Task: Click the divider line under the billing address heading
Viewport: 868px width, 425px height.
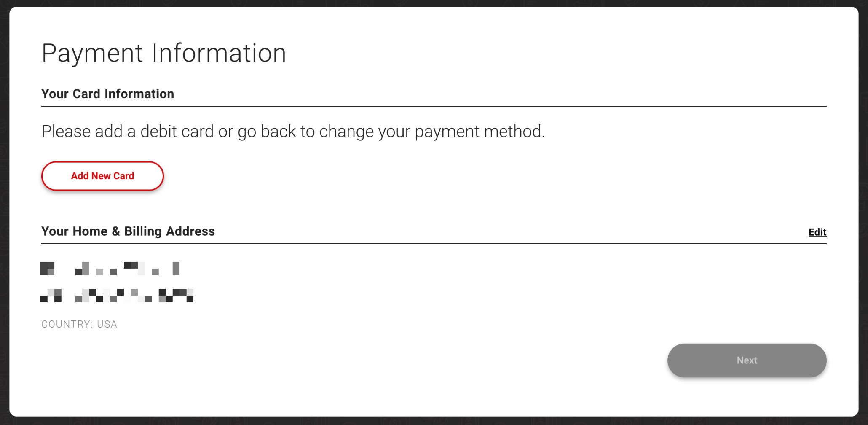Action: click(x=434, y=244)
